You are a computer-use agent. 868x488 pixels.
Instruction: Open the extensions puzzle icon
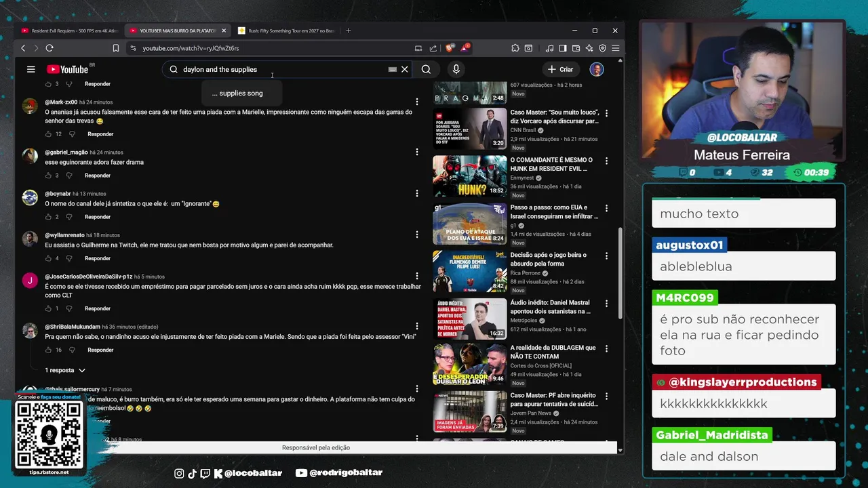pyautogui.click(x=515, y=48)
